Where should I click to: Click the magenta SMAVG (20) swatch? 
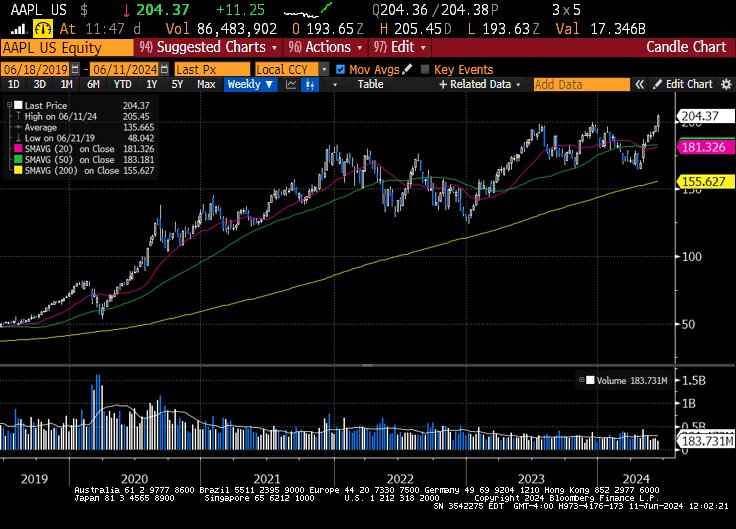tap(18, 149)
